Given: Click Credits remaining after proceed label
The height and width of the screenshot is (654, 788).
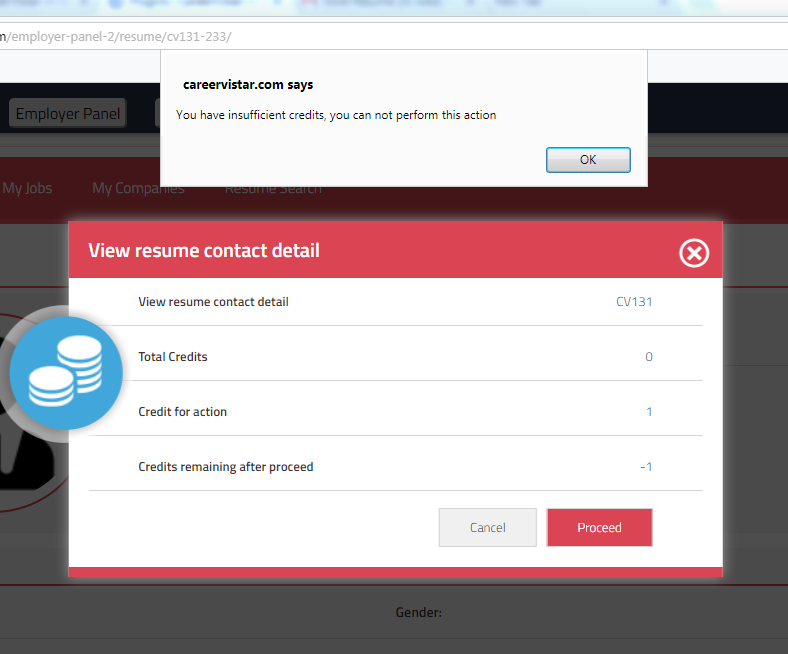Looking at the screenshot, I should tap(225, 467).
